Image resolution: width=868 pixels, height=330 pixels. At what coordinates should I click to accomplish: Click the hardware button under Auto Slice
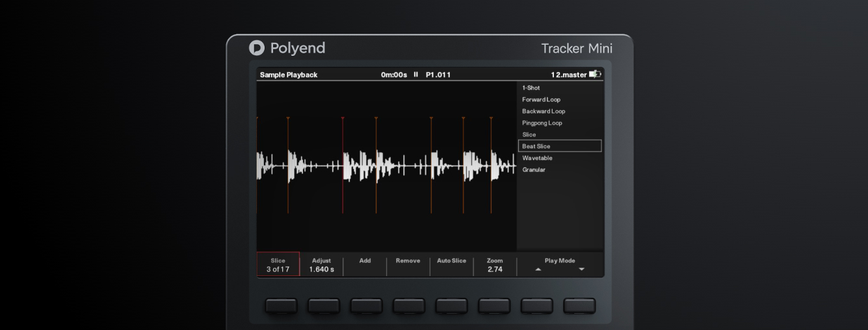click(x=451, y=306)
